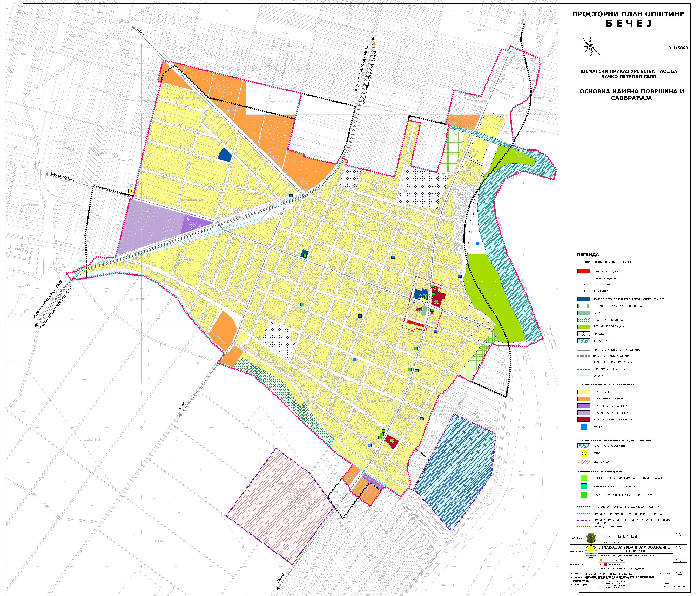Screen dimensions: 700x596
Task: Click the green ПАРК legend swatch
Action: [583, 313]
